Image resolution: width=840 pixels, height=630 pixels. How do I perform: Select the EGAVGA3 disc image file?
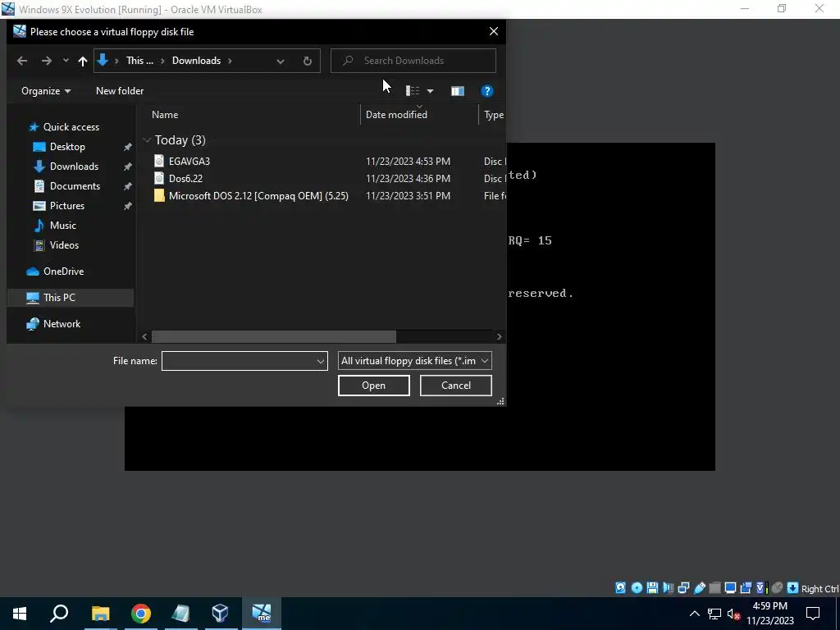point(189,162)
